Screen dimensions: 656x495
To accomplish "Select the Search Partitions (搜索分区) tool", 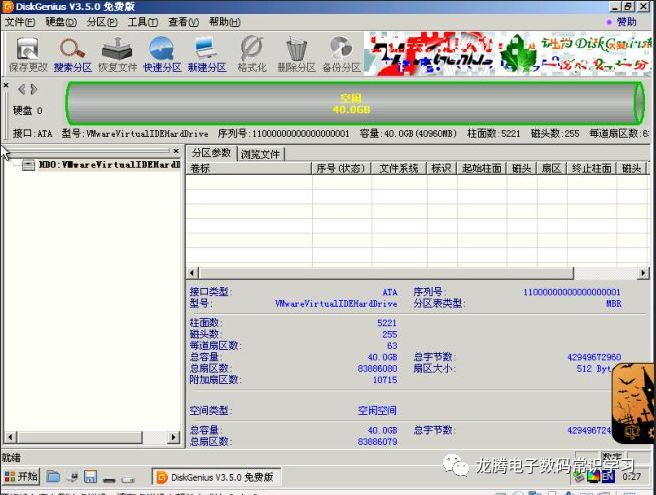I will pos(73,54).
